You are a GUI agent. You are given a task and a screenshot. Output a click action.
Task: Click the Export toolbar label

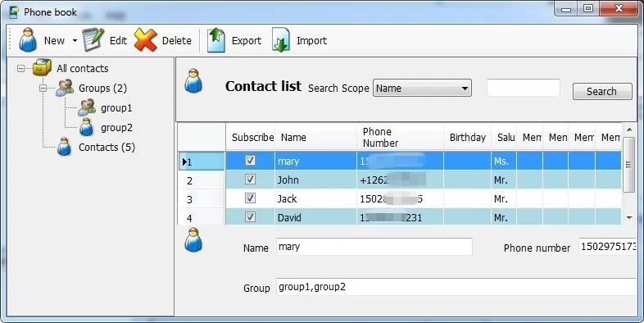(x=247, y=41)
